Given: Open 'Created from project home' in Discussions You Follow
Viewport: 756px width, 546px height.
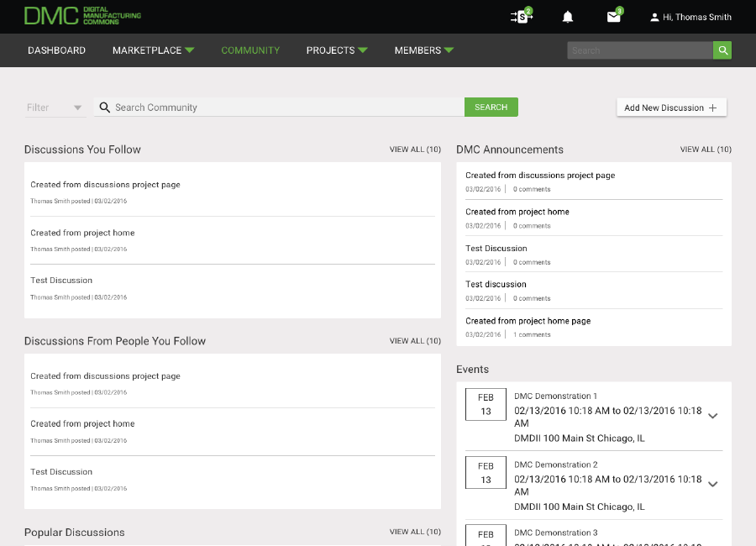Looking at the screenshot, I should pos(82,233).
